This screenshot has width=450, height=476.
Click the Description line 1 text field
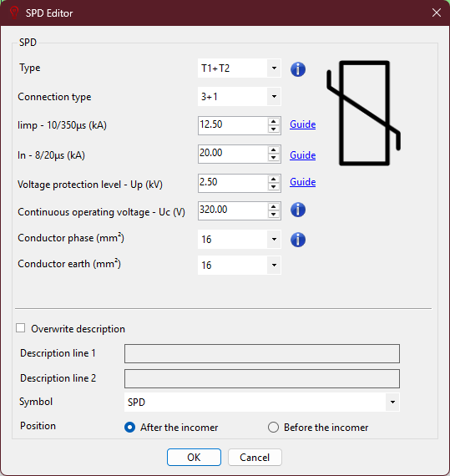pos(262,353)
